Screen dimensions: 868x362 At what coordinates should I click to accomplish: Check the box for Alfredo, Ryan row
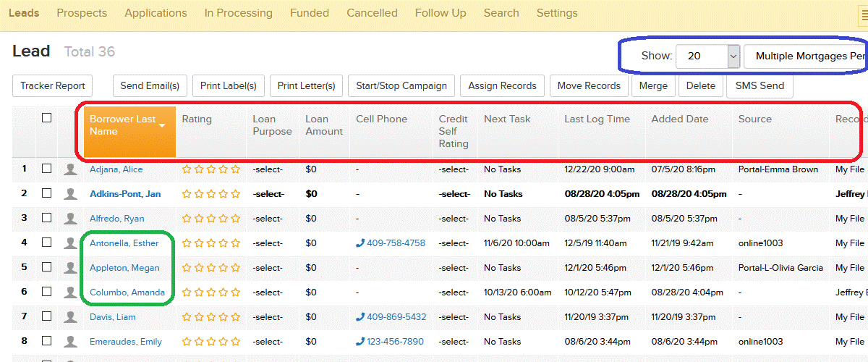(47, 218)
